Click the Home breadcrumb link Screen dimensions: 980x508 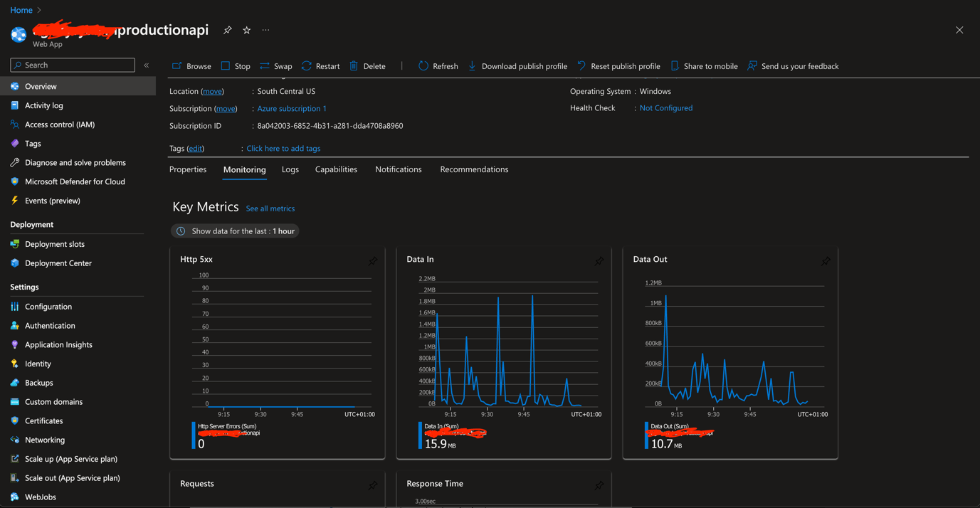[21, 10]
